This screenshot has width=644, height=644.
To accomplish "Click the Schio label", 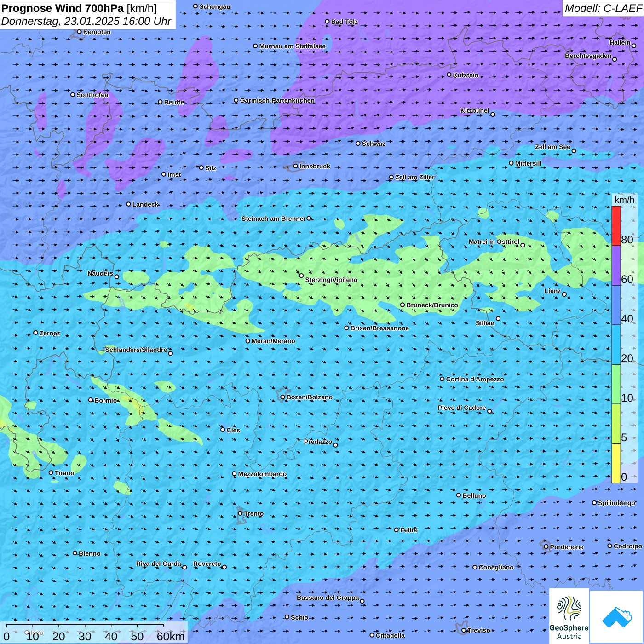I will (x=299, y=617).
